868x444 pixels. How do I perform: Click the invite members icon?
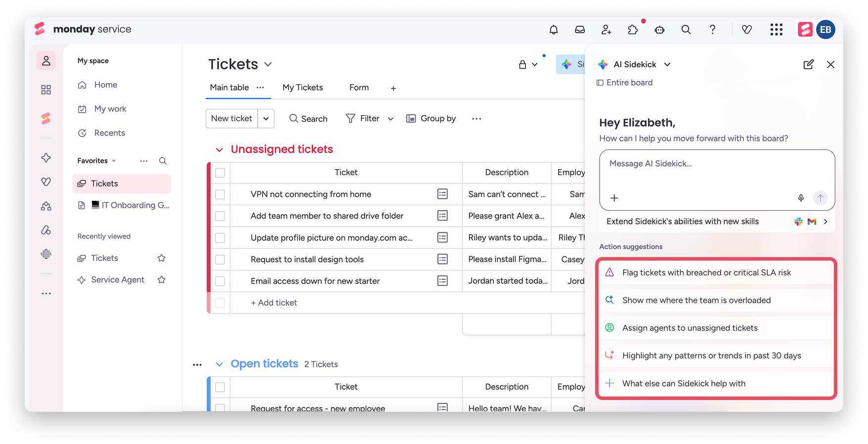[607, 30]
